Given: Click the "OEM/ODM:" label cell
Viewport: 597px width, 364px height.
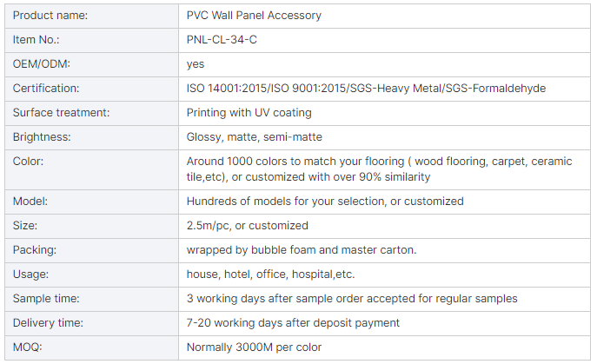Looking at the screenshot, I should [x=41, y=64].
